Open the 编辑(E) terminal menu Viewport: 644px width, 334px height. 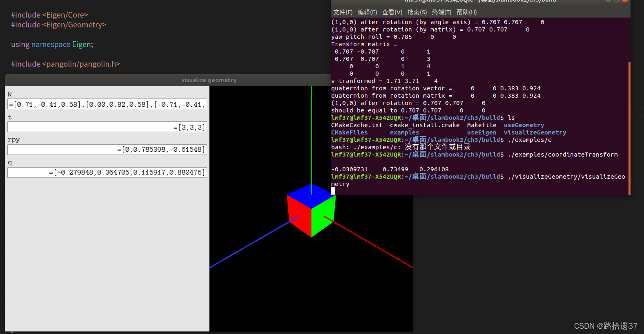pyautogui.click(x=367, y=12)
